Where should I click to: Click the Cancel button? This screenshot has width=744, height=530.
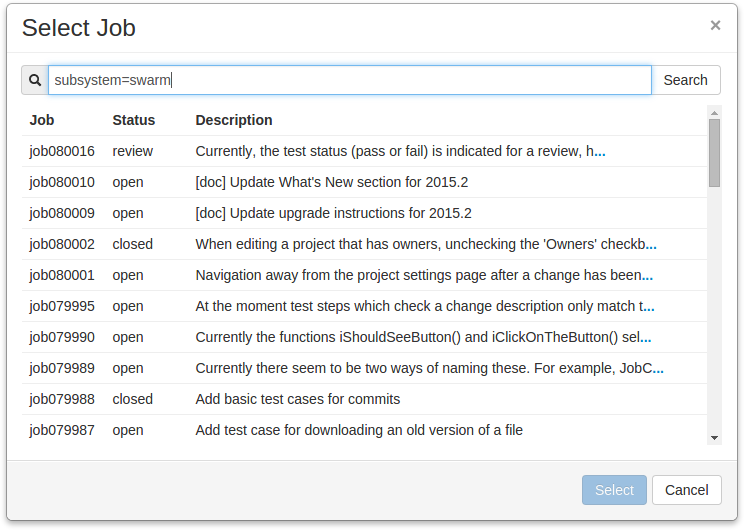click(687, 490)
